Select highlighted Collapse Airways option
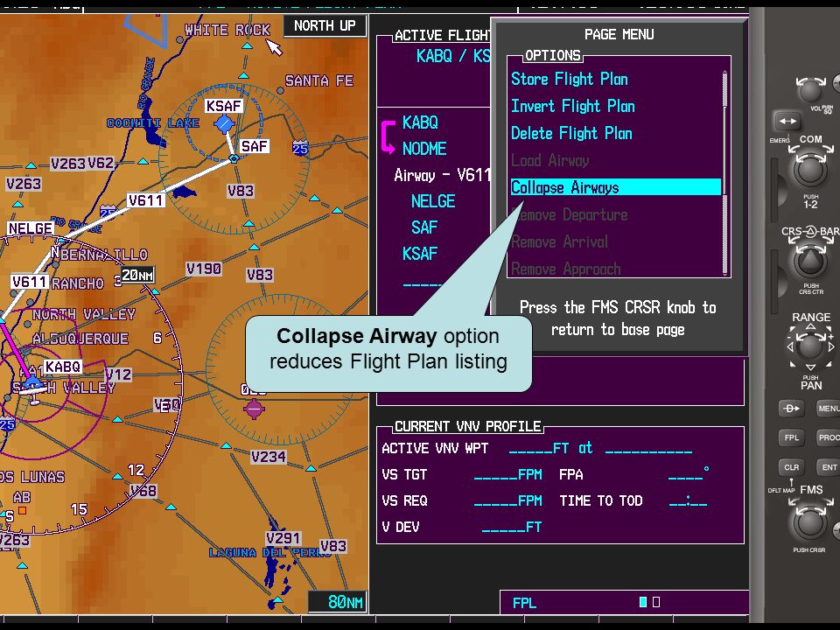This screenshot has height=630, width=840. [615, 187]
